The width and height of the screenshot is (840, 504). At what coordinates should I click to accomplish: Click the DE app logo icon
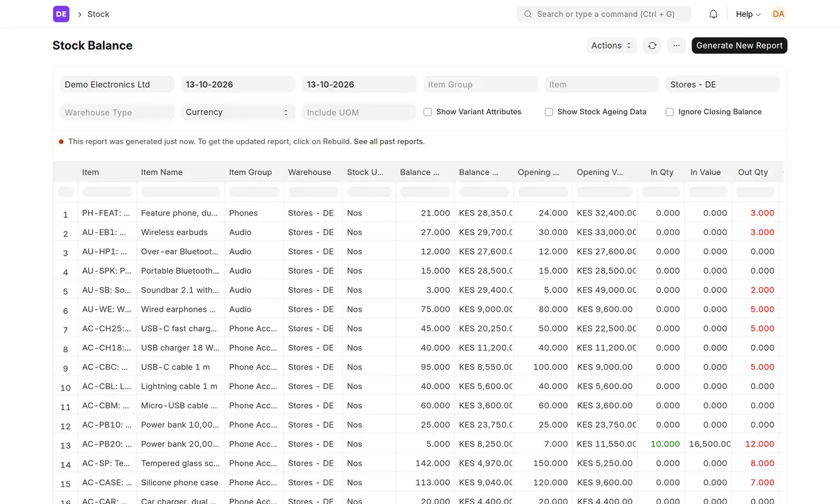(x=61, y=14)
